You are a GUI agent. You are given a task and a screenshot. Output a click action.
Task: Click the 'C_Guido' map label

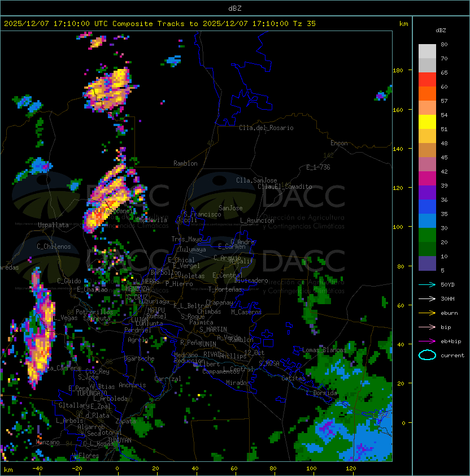[69, 281]
